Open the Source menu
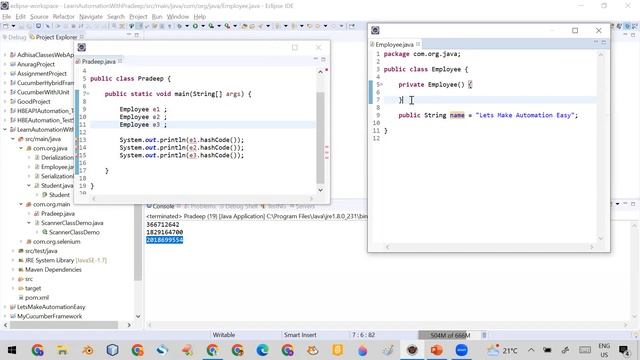This screenshot has height=360, width=640. tap(39, 17)
